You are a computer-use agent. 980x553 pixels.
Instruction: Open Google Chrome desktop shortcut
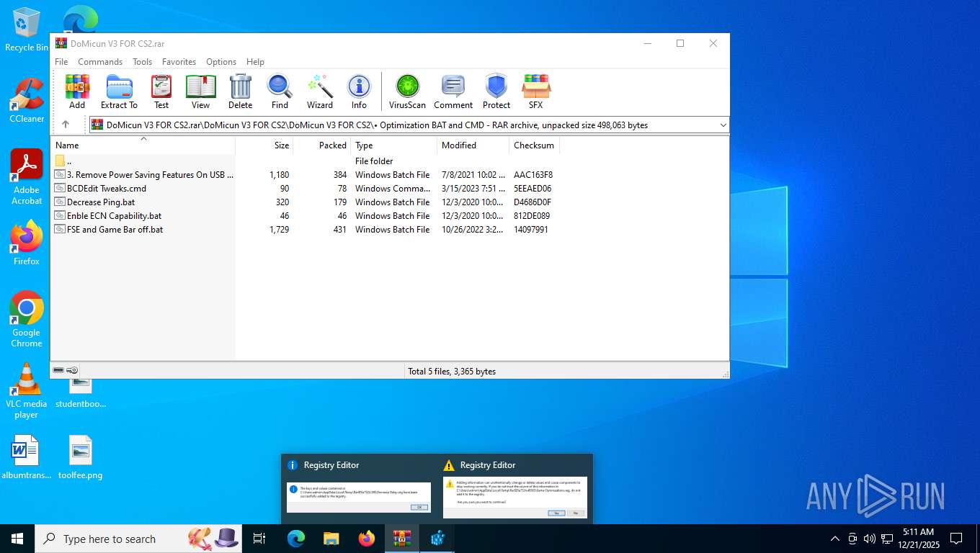point(27,319)
